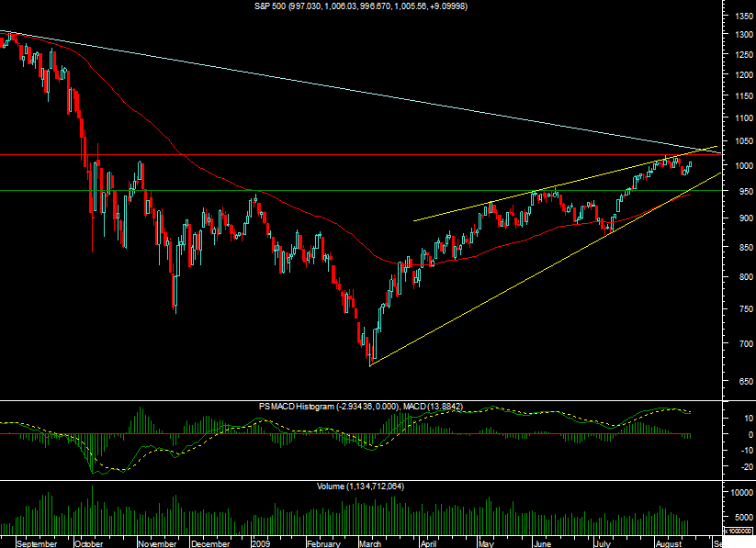The image size is (756, 548).
Task: Select the 750 price axis label
Action: (746, 309)
